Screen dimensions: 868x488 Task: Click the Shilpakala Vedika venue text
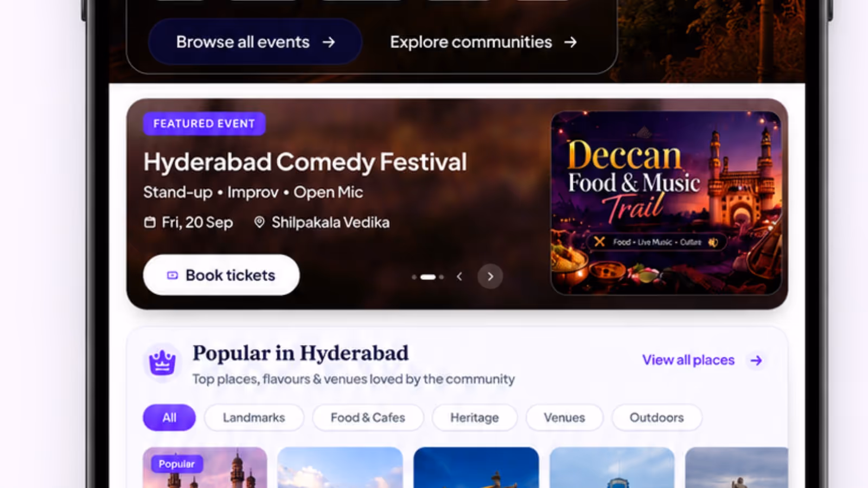[330, 222]
